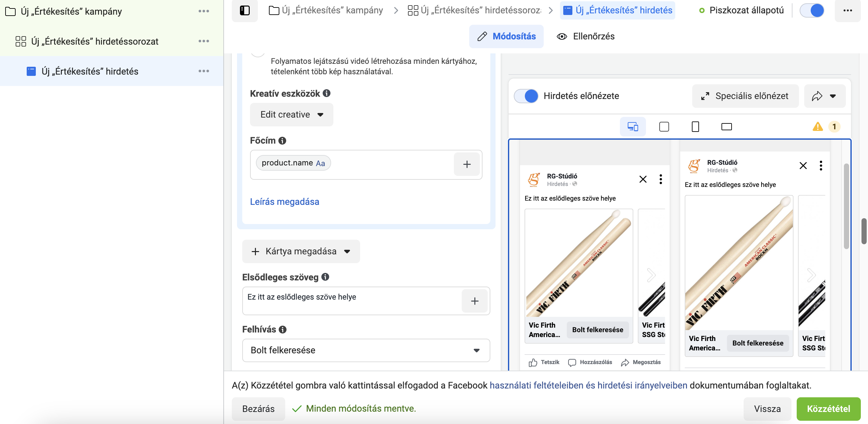This screenshot has width=868, height=424.
Task: Click the warning count badge showing 1
Action: (x=834, y=127)
